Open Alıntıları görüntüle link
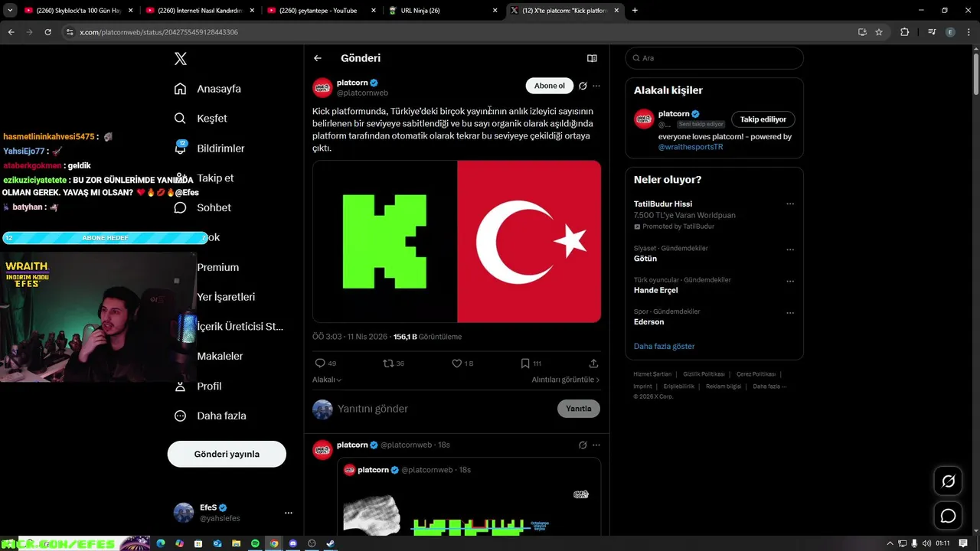The height and width of the screenshot is (551, 980). click(566, 380)
